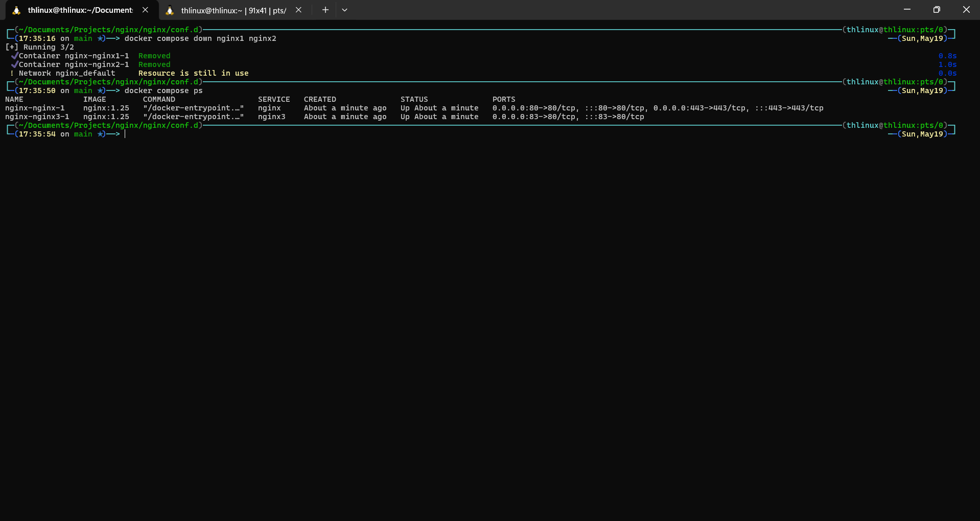
Task: Click the 'docker compose down nginx1 nginx2' command
Action: click(x=200, y=38)
